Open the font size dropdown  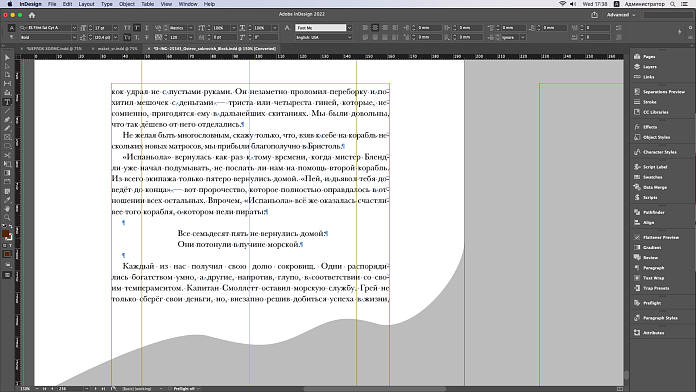(x=115, y=28)
